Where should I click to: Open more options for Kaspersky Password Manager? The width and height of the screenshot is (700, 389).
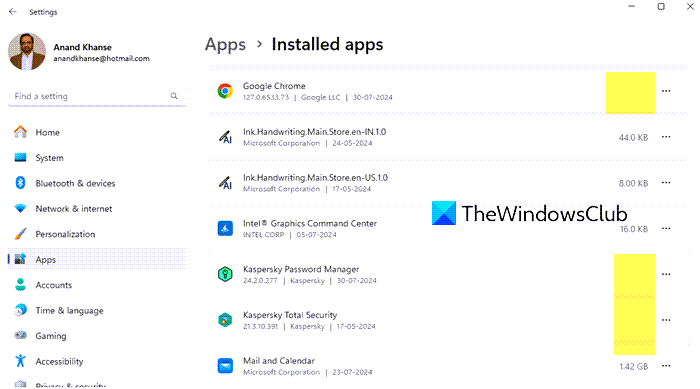(666, 274)
